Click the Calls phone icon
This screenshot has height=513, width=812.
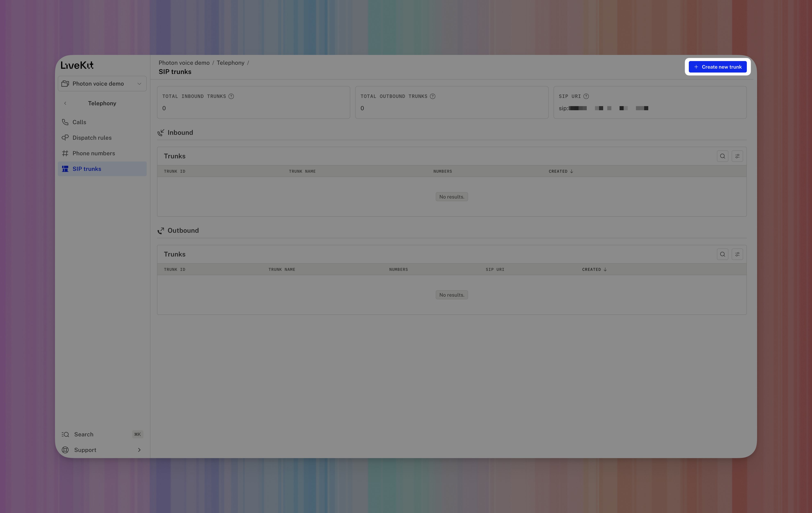(65, 122)
